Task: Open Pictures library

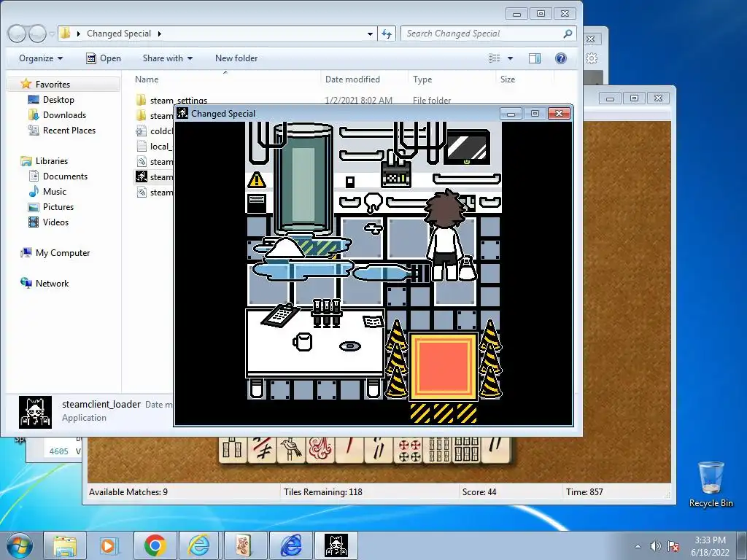Action: (x=58, y=206)
